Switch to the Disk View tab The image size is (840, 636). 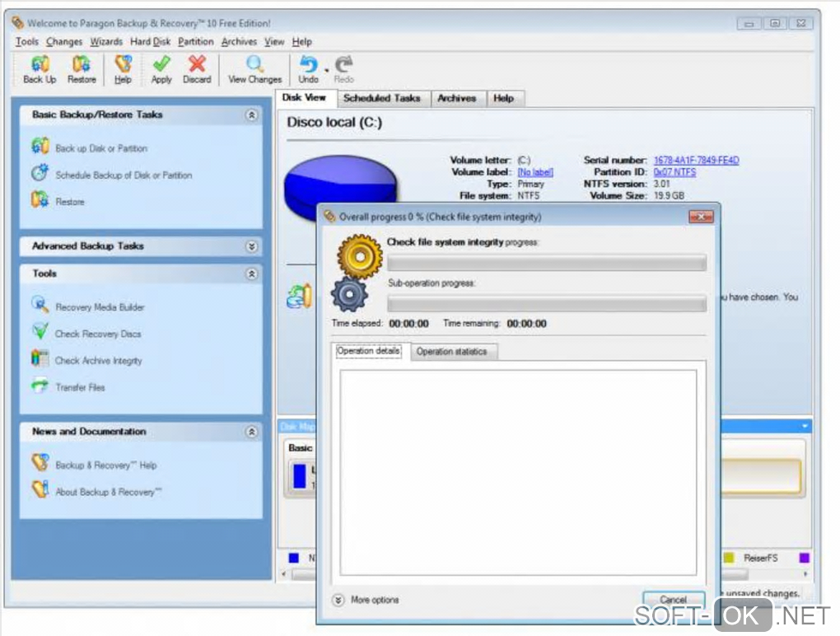click(x=304, y=97)
